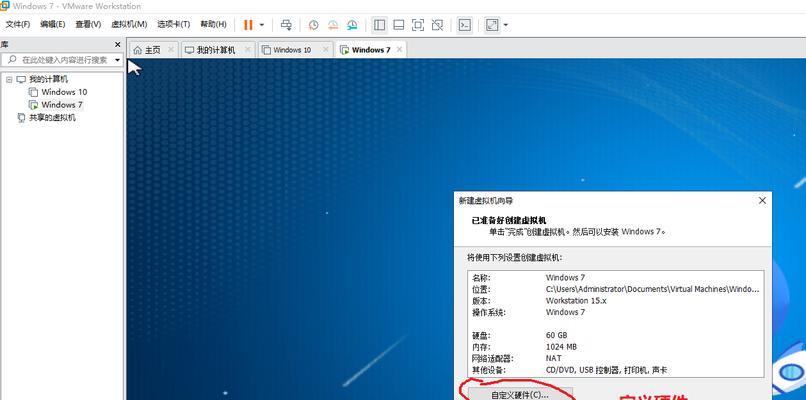Open the console view toolbar icon
806x400 pixels.
click(465, 25)
